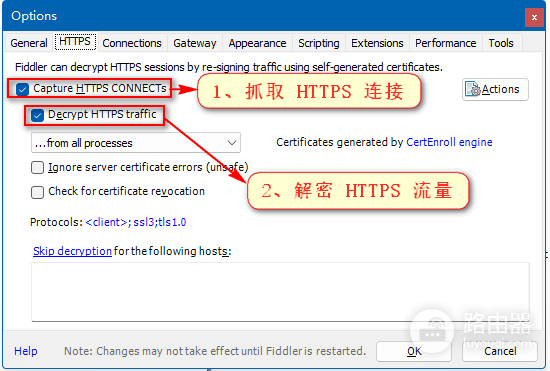Screen dimensions: 550x371
Task: Toggle the Capture HTTPS CONNECTs checkbox
Action: click(22, 89)
